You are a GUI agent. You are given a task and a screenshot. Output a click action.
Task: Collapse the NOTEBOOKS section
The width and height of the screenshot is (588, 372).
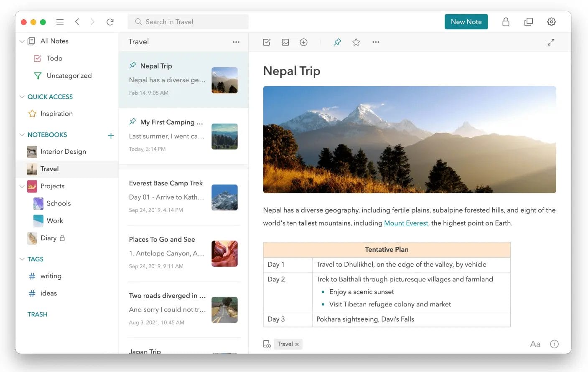coord(22,134)
